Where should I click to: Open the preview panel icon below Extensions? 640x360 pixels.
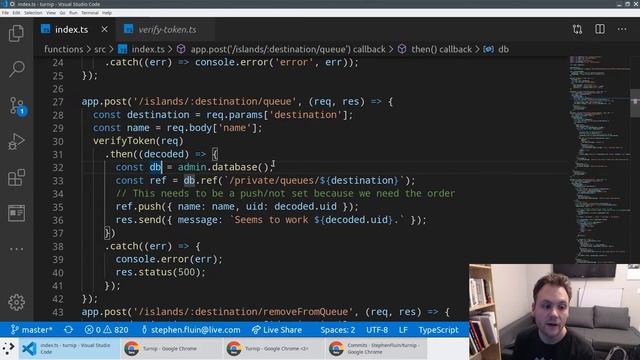coord(16,213)
